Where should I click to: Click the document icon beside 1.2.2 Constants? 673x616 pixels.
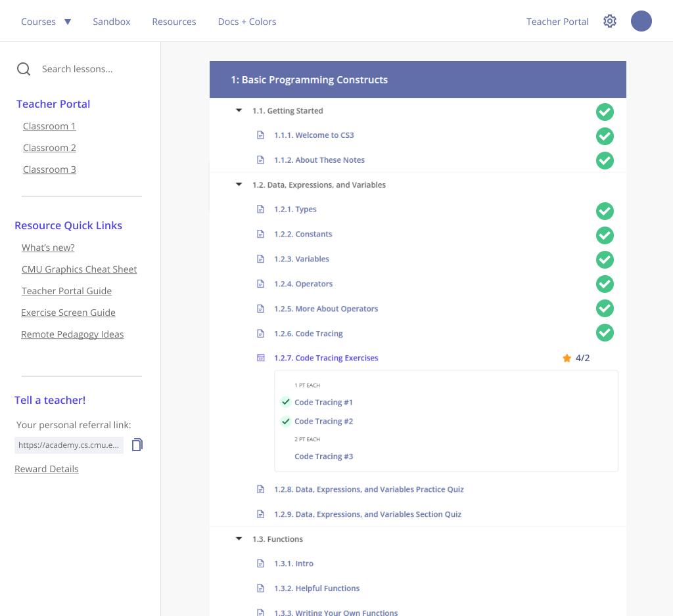click(x=260, y=234)
